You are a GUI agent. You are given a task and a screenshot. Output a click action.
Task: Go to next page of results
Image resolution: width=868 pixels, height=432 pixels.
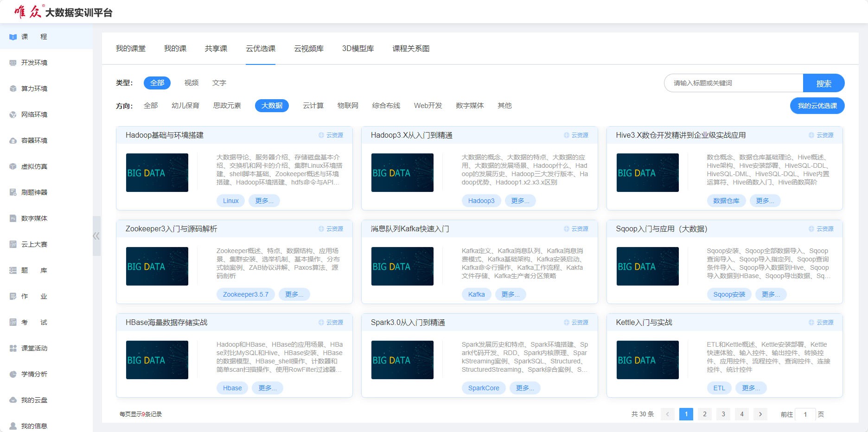(760, 414)
